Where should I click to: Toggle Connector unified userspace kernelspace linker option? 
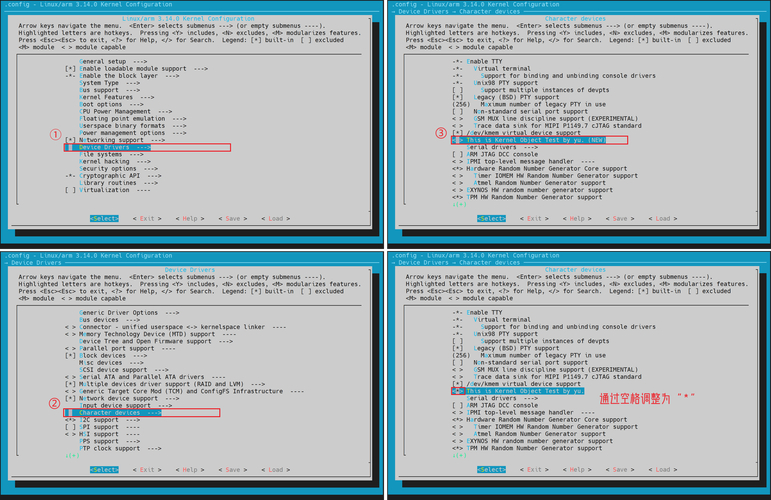point(70,327)
